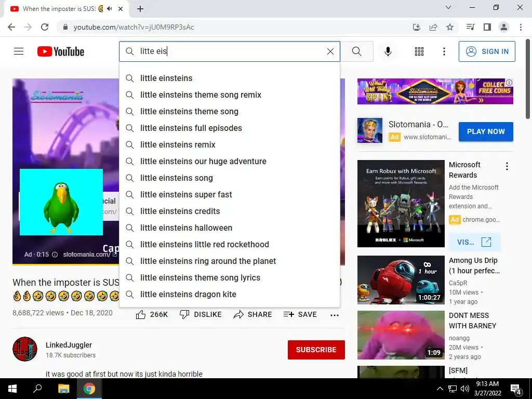532x399 pixels.
Task: Start voice search with microphone
Action: (x=388, y=51)
